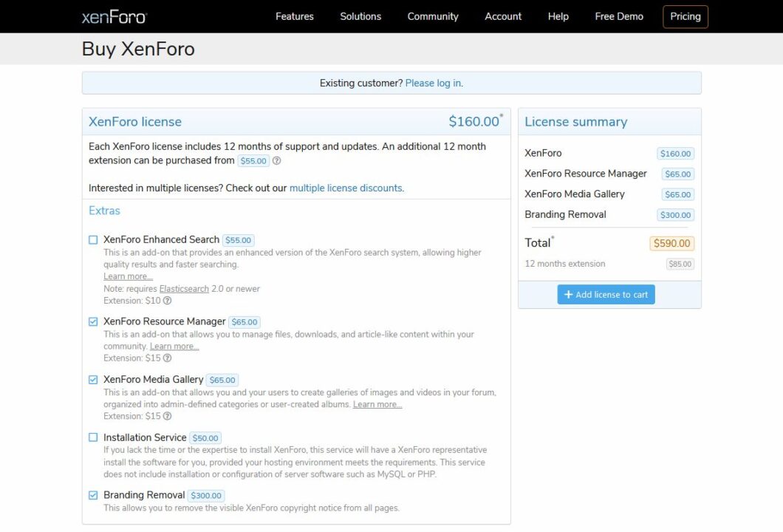Click the $55.00 extension price badge
This screenshot has height=532, width=783.
pyautogui.click(x=253, y=161)
